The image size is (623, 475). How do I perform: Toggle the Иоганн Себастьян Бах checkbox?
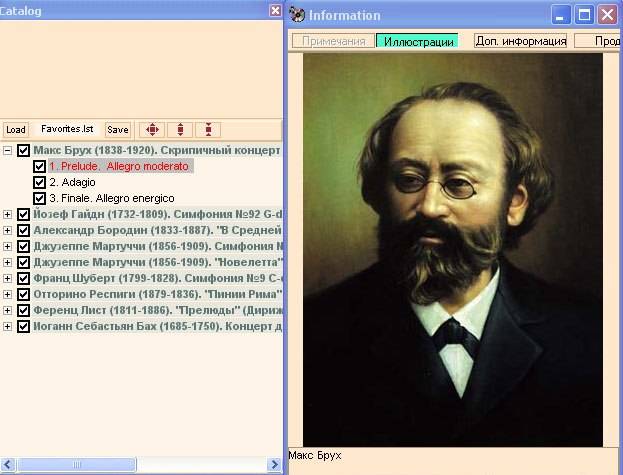pos(23,326)
